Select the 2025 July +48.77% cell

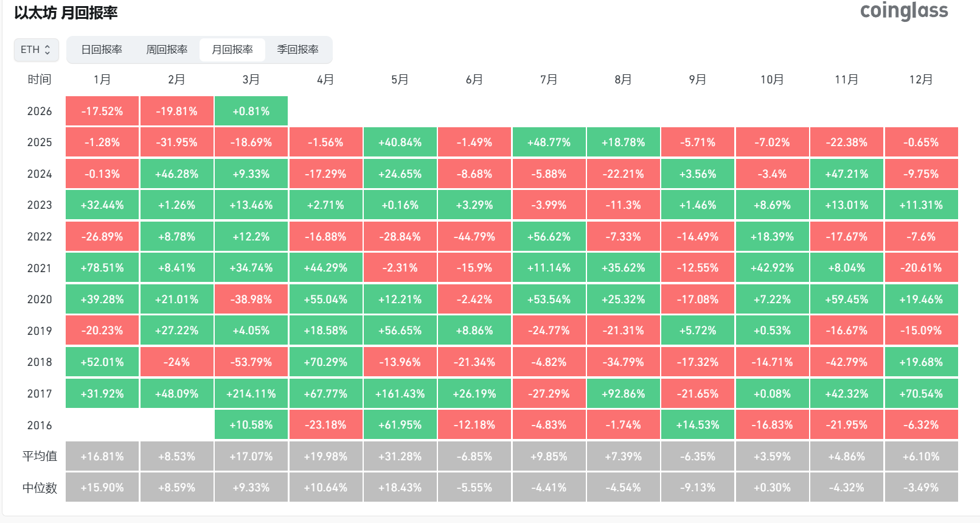(549, 142)
